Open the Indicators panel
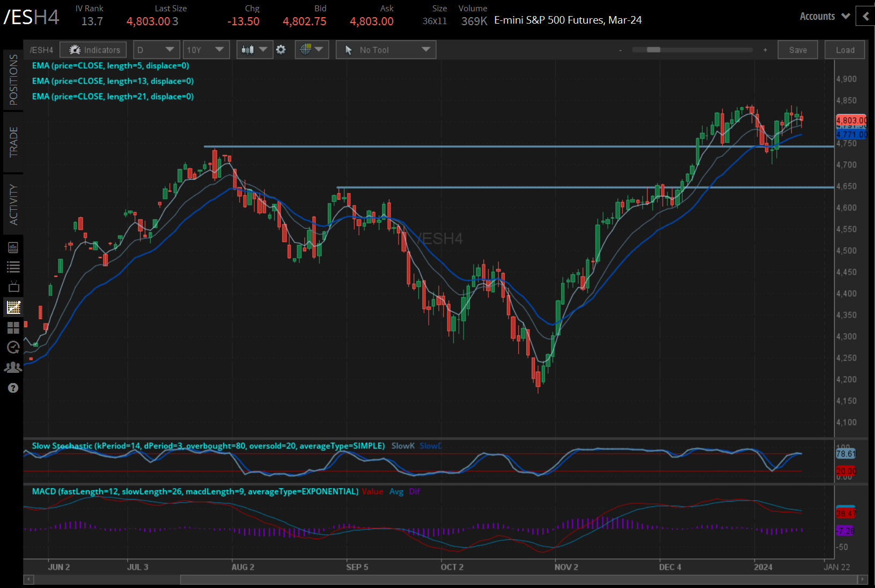This screenshot has width=875, height=588. pyautogui.click(x=93, y=50)
